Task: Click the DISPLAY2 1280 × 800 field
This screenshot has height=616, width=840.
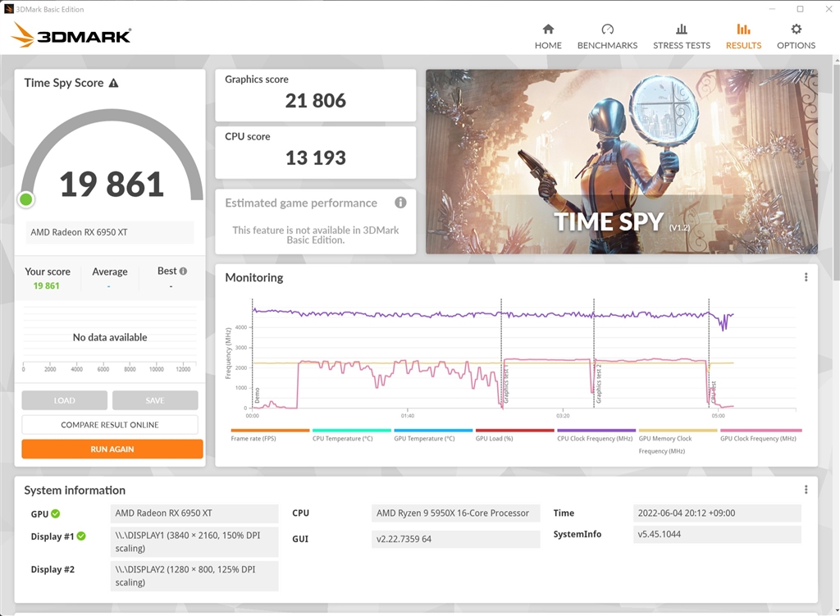Action: 194,576
